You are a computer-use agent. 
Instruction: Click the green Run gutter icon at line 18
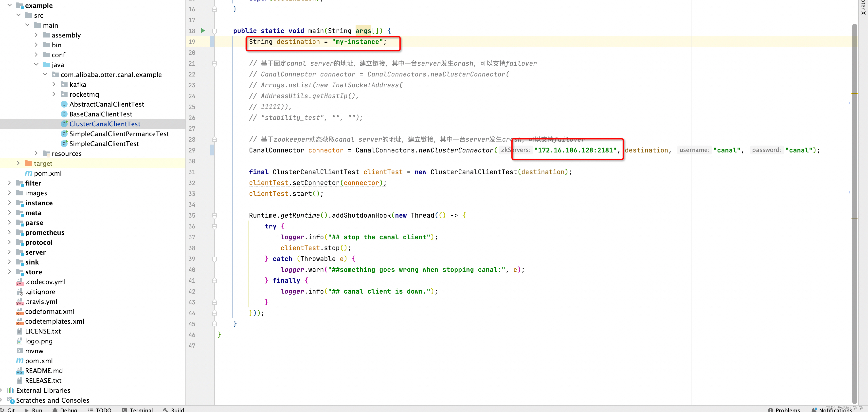click(x=202, y=31)
